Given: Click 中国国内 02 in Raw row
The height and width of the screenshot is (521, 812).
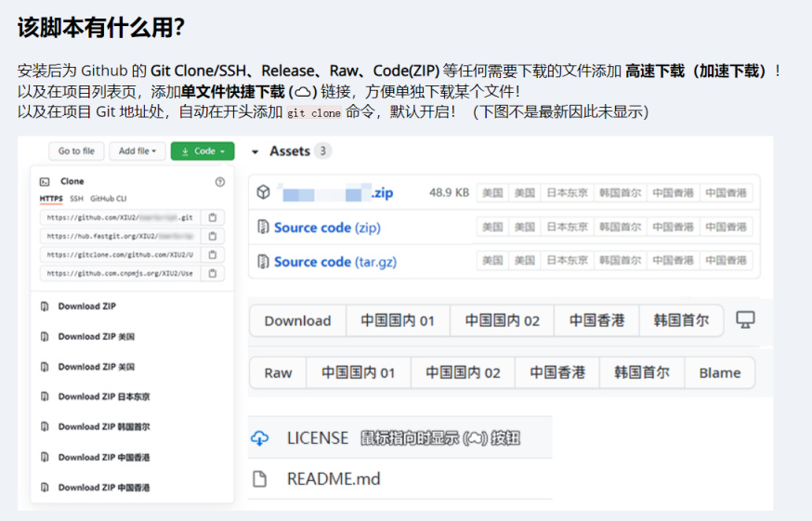Looking at the screenshot, I should tap(463, 373).
